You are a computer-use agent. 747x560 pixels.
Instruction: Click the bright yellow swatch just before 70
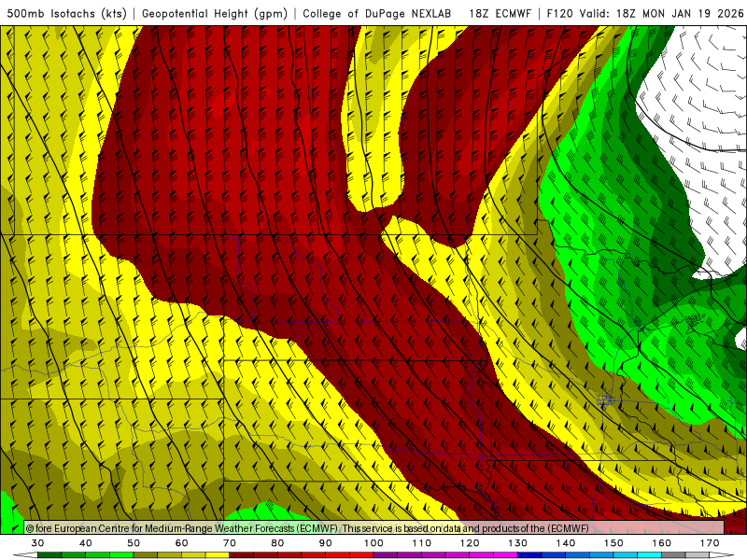tap(218, 554)
